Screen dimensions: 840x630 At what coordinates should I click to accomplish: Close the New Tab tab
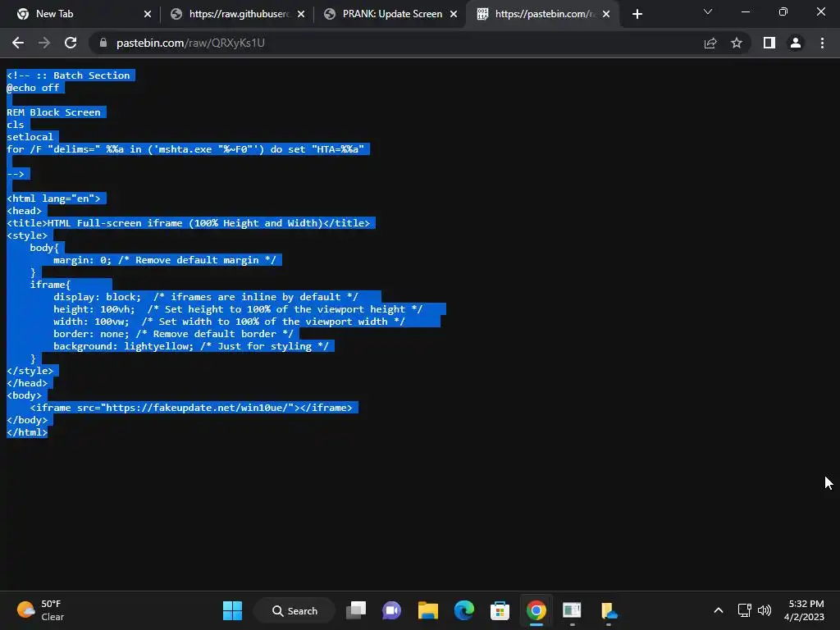point(148,14)
